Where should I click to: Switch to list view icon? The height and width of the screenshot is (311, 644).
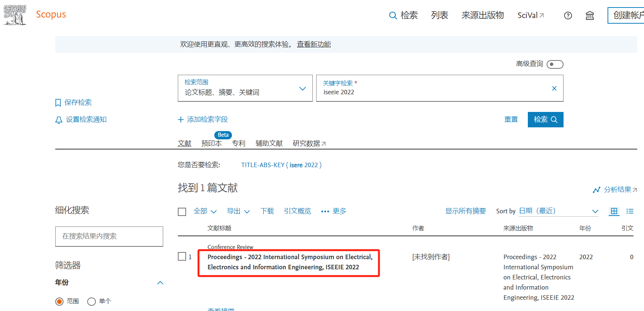[x=630, y=211]
